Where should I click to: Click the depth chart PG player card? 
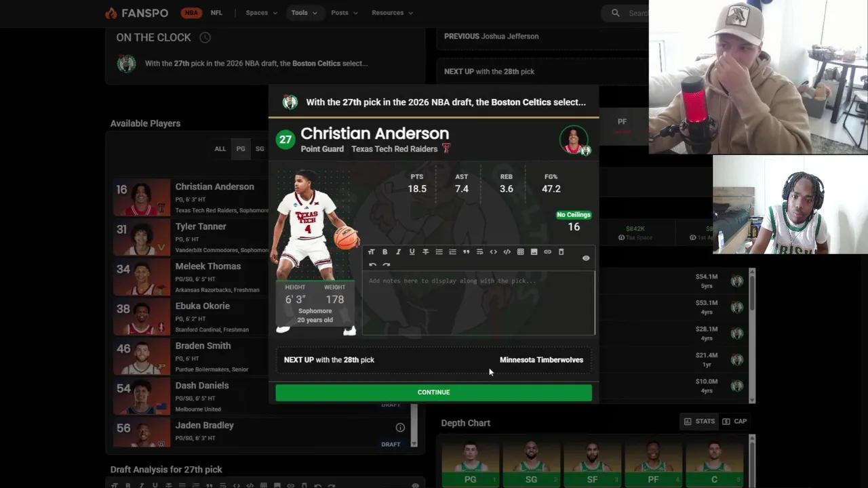tap(470, 465)
